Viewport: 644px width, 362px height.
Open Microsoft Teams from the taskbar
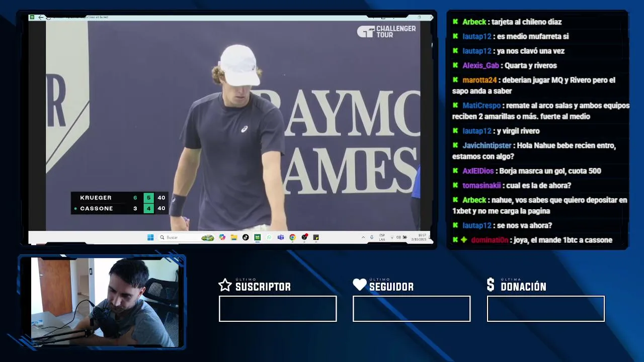[281, 237]
